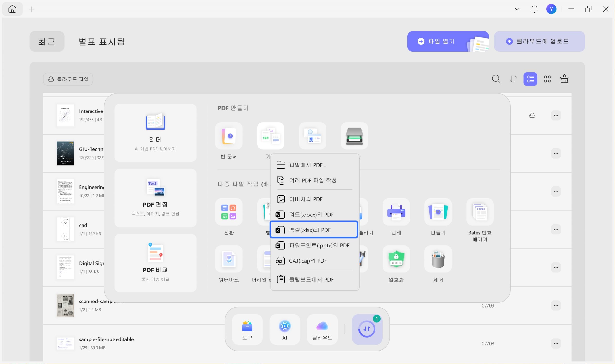Open the Home tab icon
This screenshot has width=615, height=364.
12,9
